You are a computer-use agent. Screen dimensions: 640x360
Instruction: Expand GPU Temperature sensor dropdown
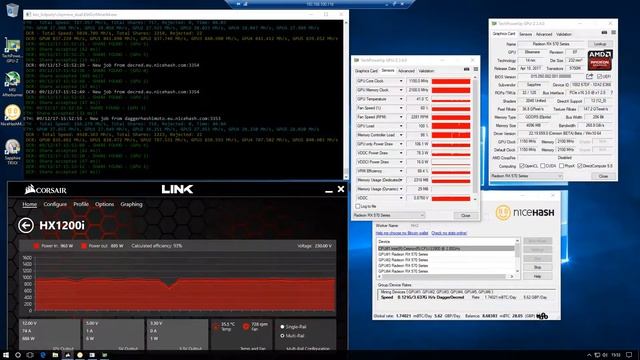click(x=401, y=99)
